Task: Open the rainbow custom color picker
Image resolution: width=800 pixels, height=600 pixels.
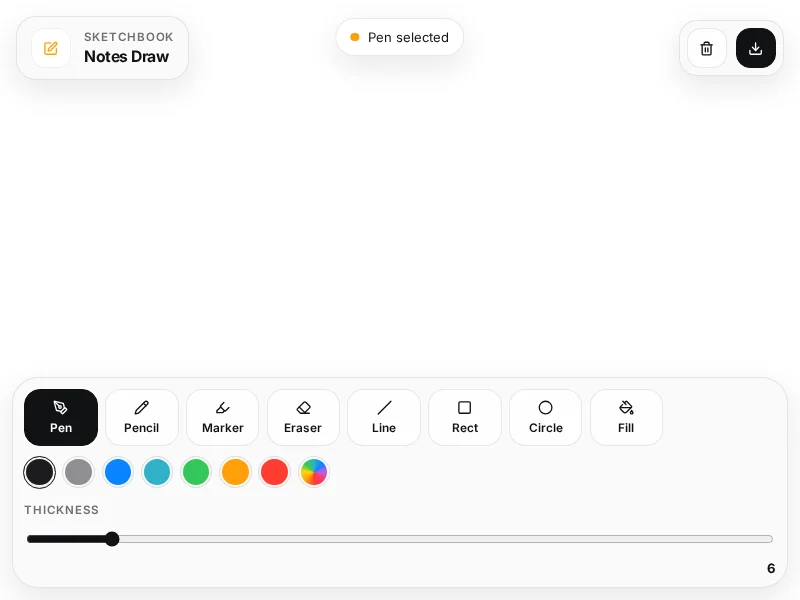Action: (x=314, y=472)
